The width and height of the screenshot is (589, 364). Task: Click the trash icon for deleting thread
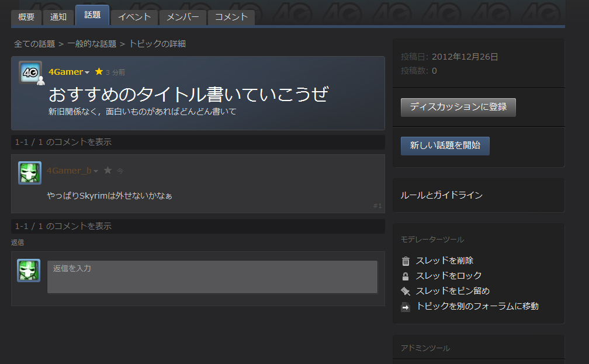click(406, 261)
